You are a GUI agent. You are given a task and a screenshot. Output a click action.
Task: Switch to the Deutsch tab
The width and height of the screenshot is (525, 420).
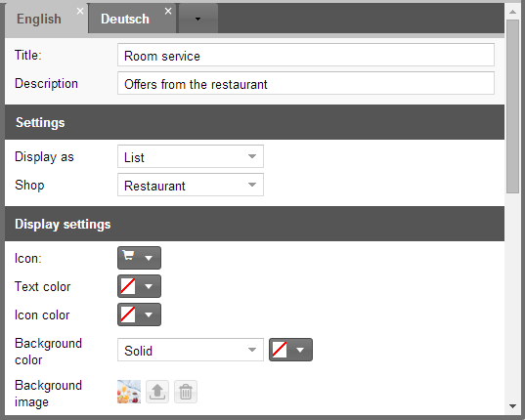(125, 20)
